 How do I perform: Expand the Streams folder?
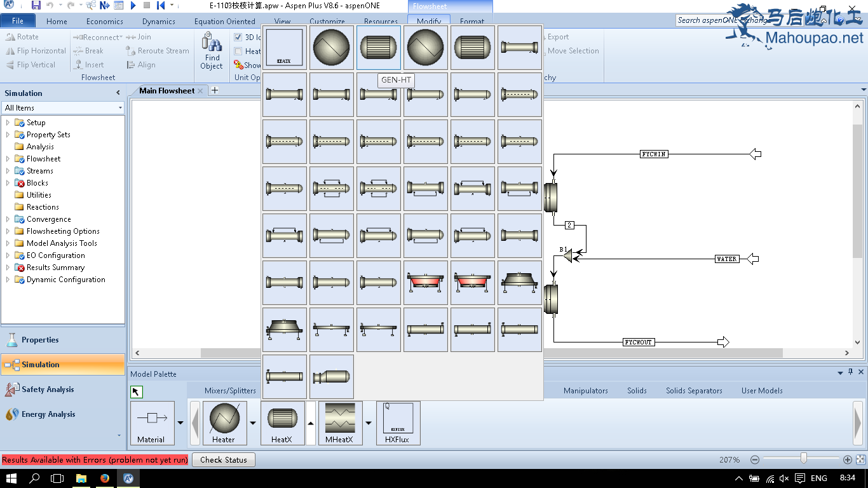[x=8, y=171]
